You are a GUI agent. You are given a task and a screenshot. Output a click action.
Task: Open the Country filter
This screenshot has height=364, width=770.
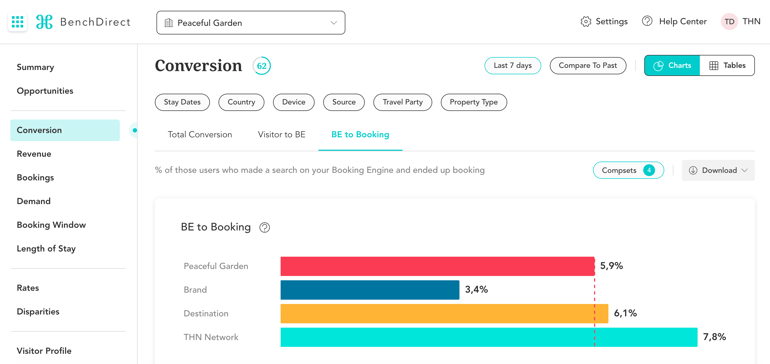point(241,102)
